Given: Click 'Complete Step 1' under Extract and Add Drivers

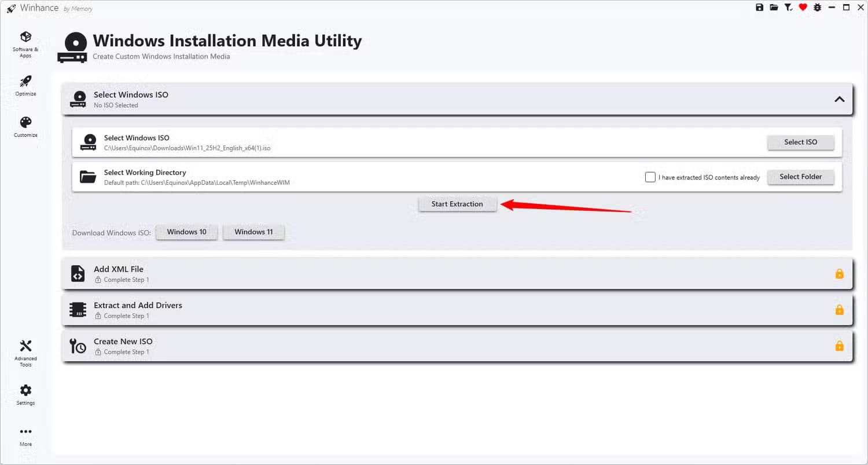Looking at the screenshot, I should [x=126, y=316].
